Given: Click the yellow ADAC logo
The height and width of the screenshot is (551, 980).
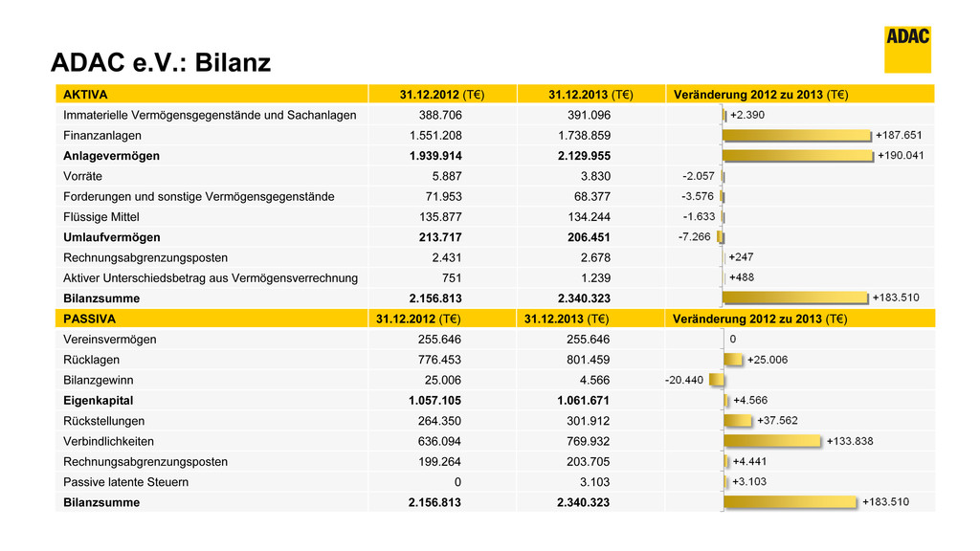Looking at the screenshot, I should click(907, 50).
